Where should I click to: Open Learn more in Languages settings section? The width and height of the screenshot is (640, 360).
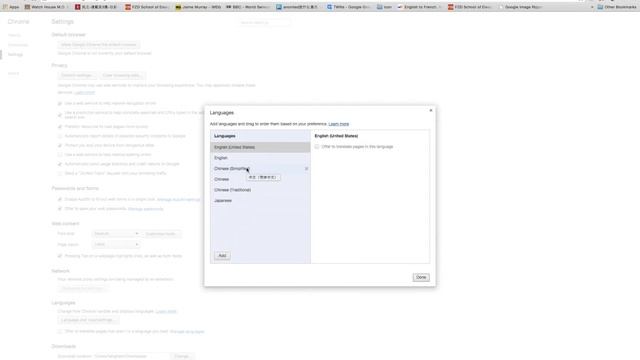(166, 311)
